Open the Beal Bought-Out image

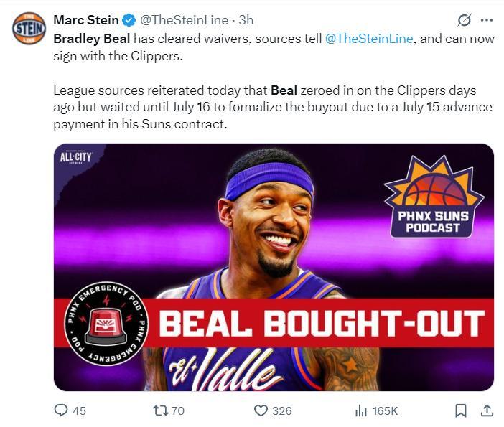[274, 267]
